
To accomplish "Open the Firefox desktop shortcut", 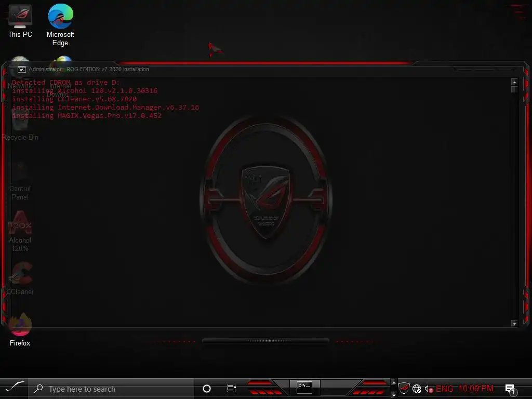I will (x=20, y=330).
